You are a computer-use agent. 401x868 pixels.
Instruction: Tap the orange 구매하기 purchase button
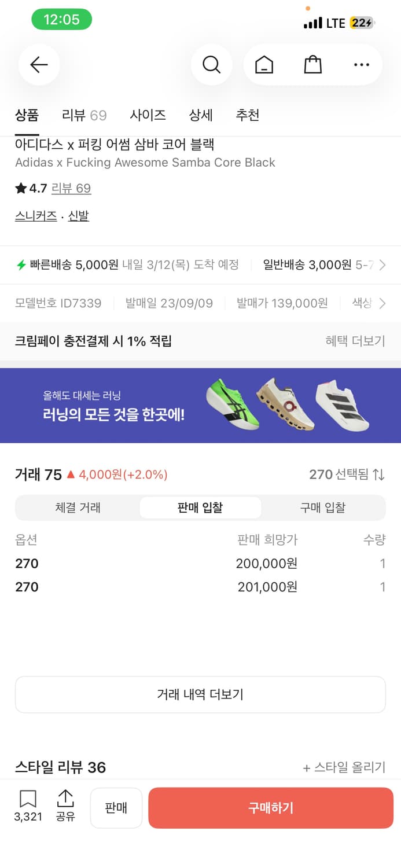coord(270,807)
